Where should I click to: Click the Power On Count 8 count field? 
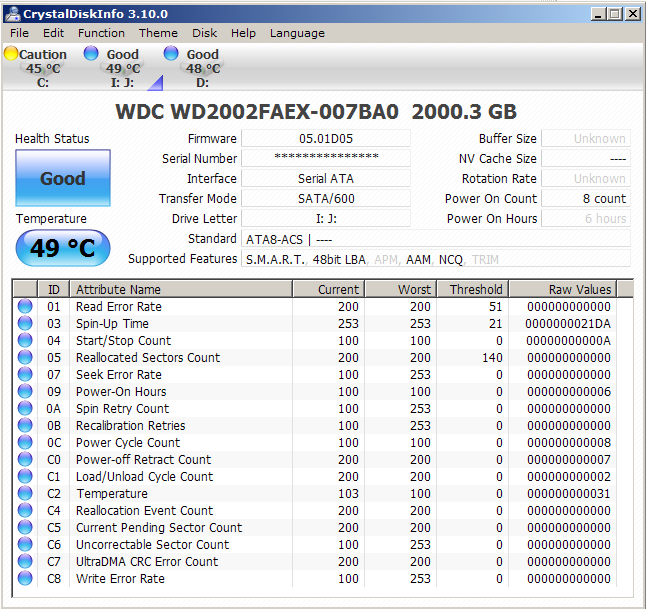pos(586,199)
